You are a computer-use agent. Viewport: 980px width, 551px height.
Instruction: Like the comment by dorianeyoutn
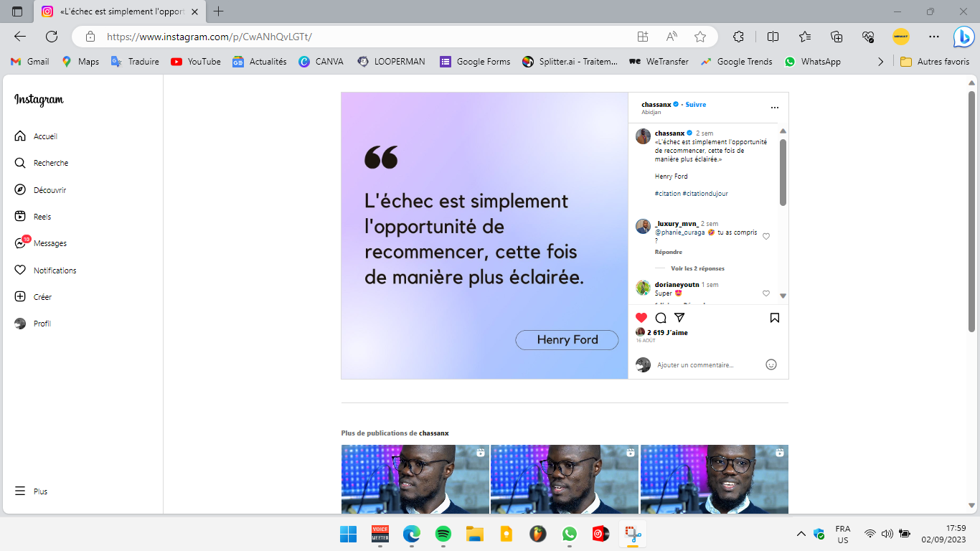click(x=766, y=293)
